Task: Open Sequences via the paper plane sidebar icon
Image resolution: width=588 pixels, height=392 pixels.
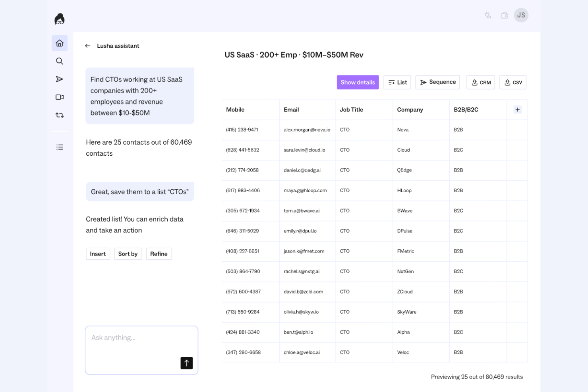Action: (60, 79)
